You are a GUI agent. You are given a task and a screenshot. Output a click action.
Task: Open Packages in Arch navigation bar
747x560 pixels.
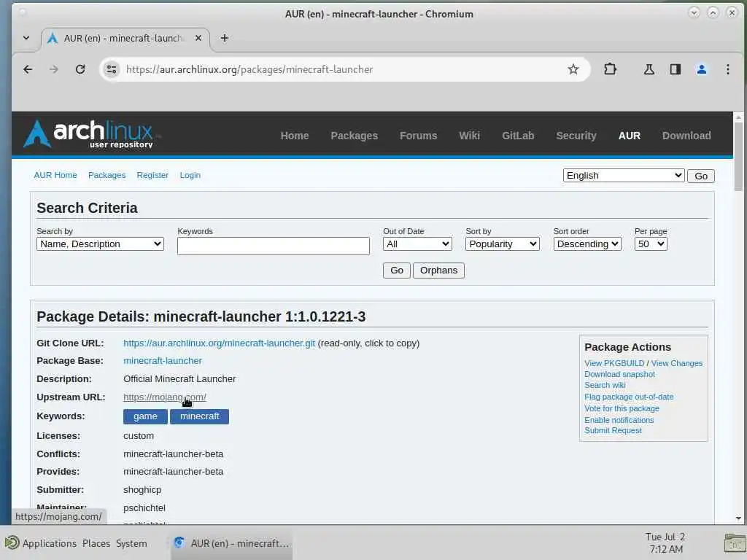pos(354,136)
